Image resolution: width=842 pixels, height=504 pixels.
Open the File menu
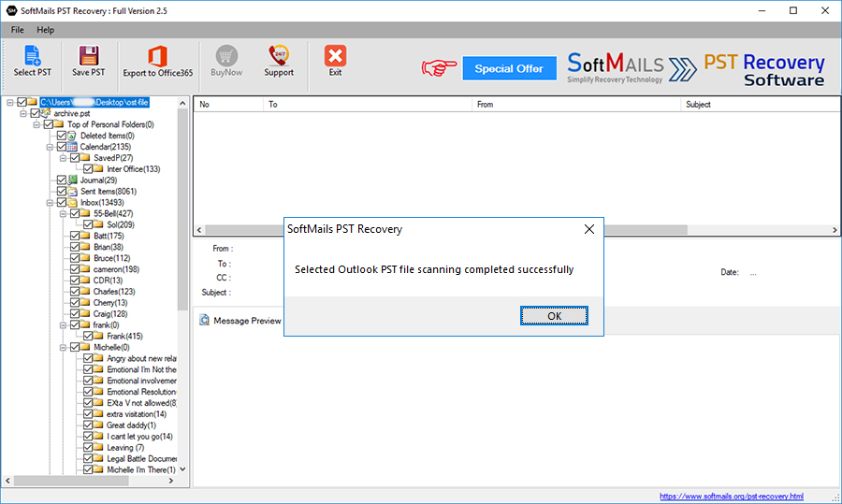pyautogui.click(x=17, y=30)
